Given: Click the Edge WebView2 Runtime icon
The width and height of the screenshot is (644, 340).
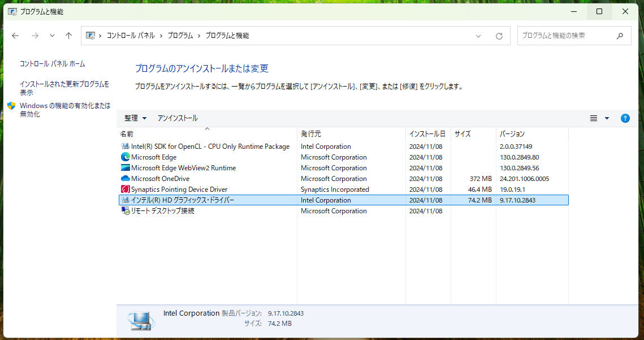Looking at the screenshot, I should click(x=126, y=168).
